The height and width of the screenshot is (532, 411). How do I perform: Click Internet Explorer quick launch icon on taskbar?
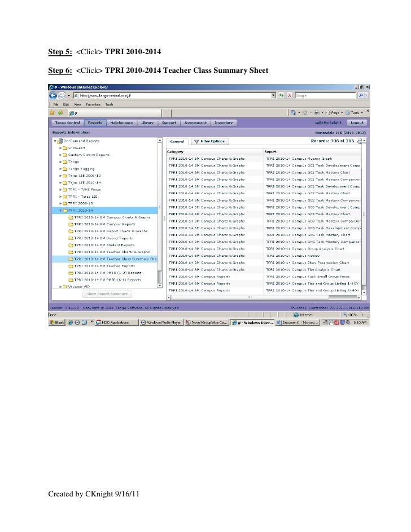coord(71,322)
